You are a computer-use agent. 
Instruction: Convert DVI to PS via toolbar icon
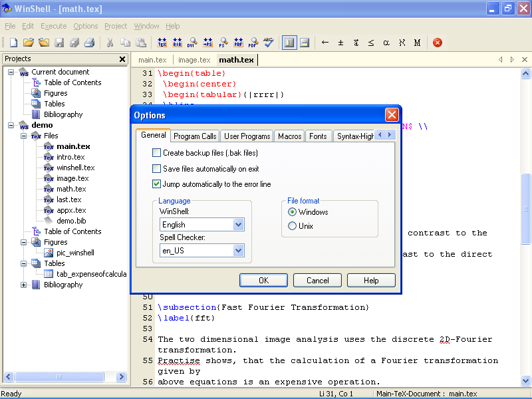click(x=208, y=42)
